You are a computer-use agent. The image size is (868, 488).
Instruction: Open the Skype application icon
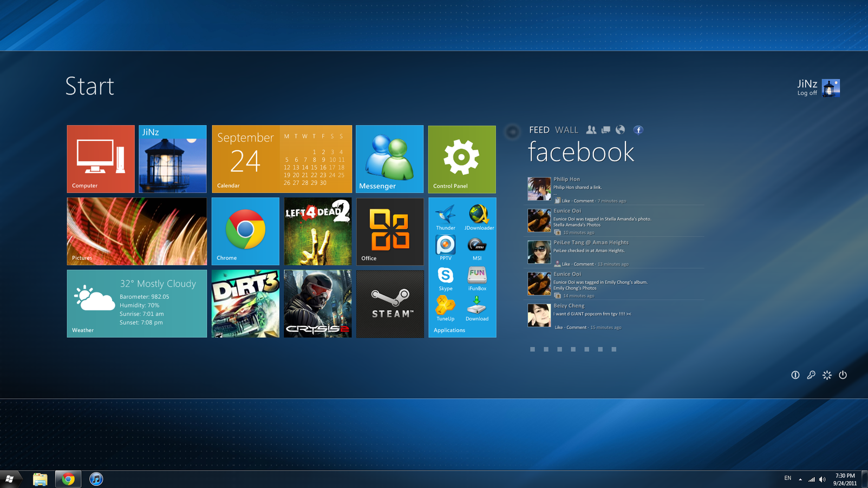pos(445,276)
